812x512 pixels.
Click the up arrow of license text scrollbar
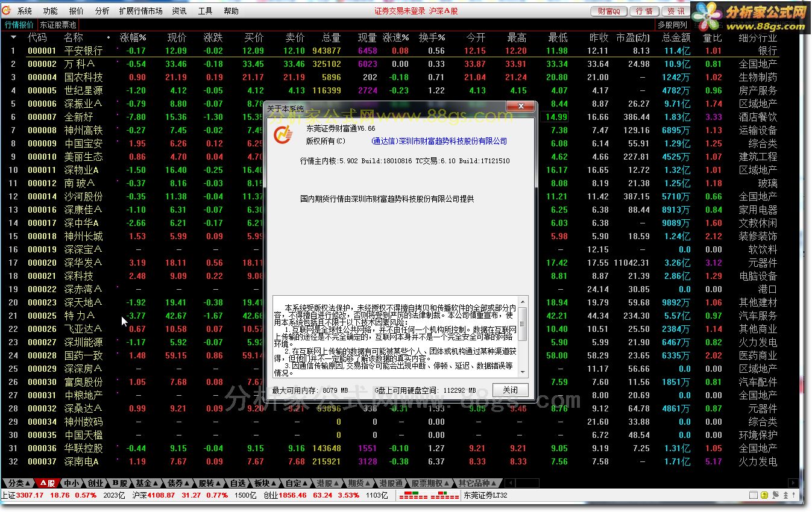(x=523, y=301)
